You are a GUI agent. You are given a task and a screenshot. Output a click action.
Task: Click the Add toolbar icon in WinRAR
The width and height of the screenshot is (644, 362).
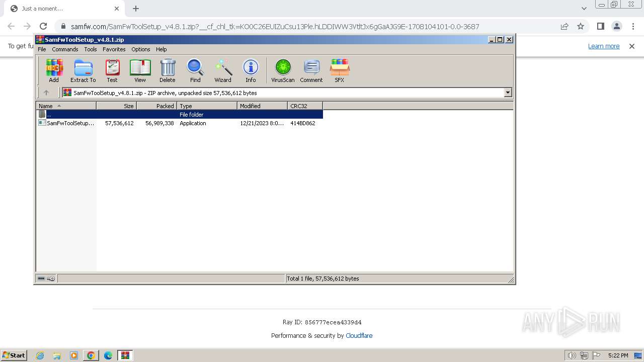pyautogui.click(x=54, y=71)
